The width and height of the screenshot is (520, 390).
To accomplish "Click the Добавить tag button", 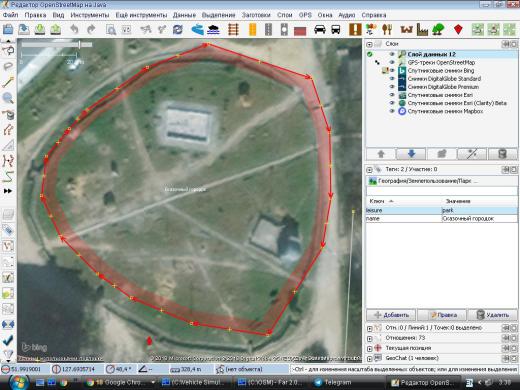I will (x=391, y=315).
